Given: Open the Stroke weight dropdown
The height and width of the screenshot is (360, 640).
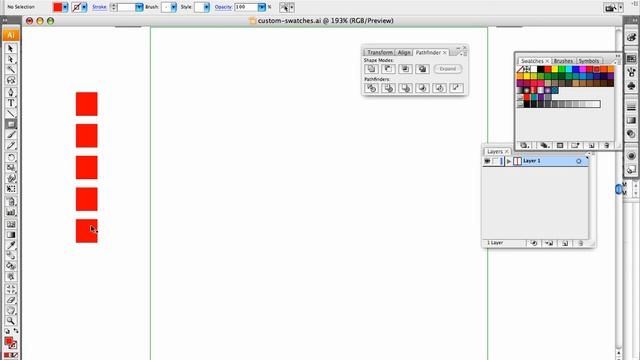Looking at the screenshot, I should 139,7.
